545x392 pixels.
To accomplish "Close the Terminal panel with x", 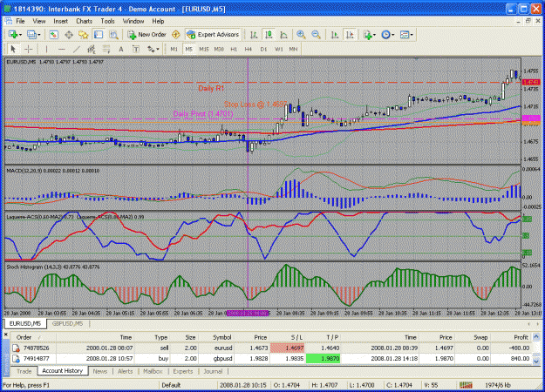I will tap(5, 335).
